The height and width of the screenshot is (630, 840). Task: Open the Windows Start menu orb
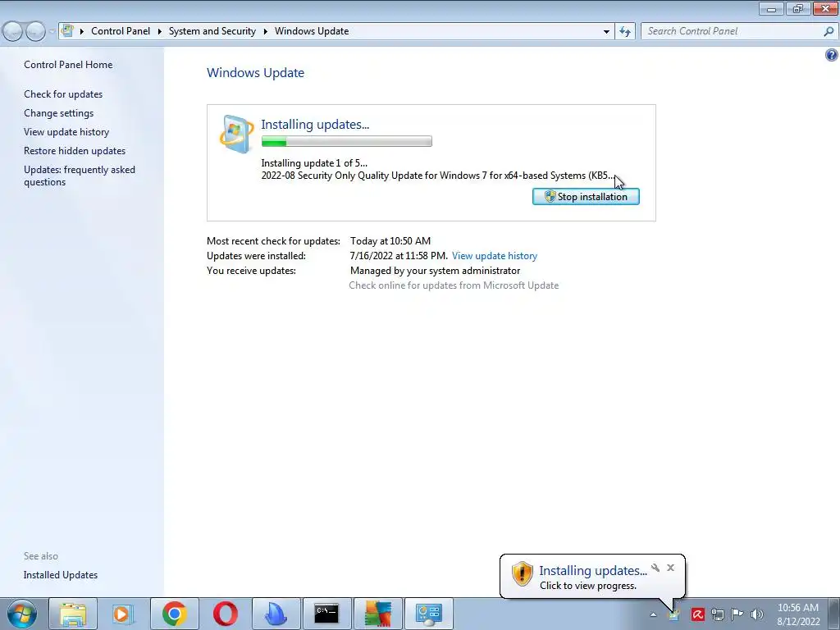click(x=22, y=614)
